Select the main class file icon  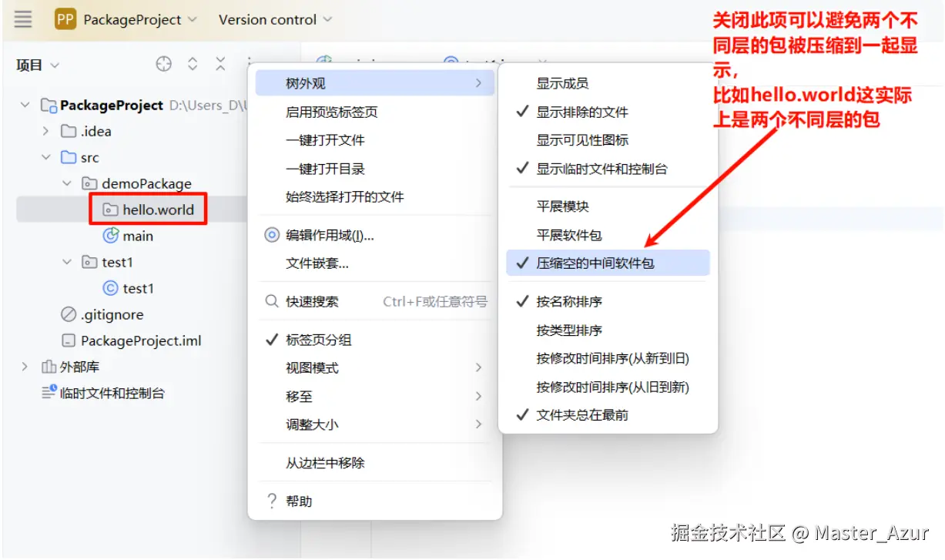(110, 236)
